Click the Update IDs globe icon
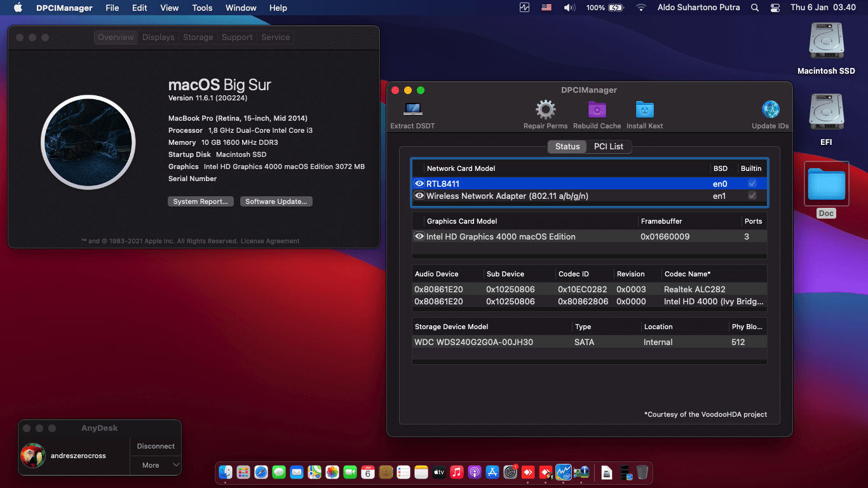The image size is (868, 488). coord(770,109)
